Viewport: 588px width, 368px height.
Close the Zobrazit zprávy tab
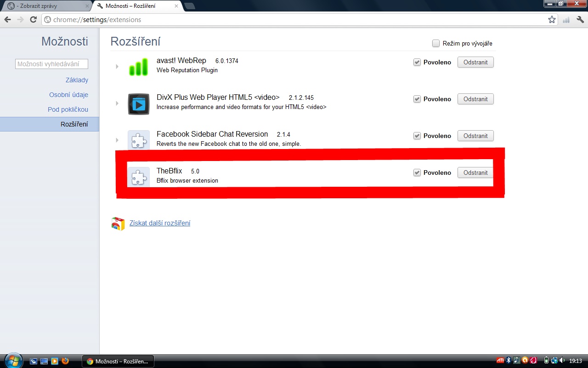(87, 6)
